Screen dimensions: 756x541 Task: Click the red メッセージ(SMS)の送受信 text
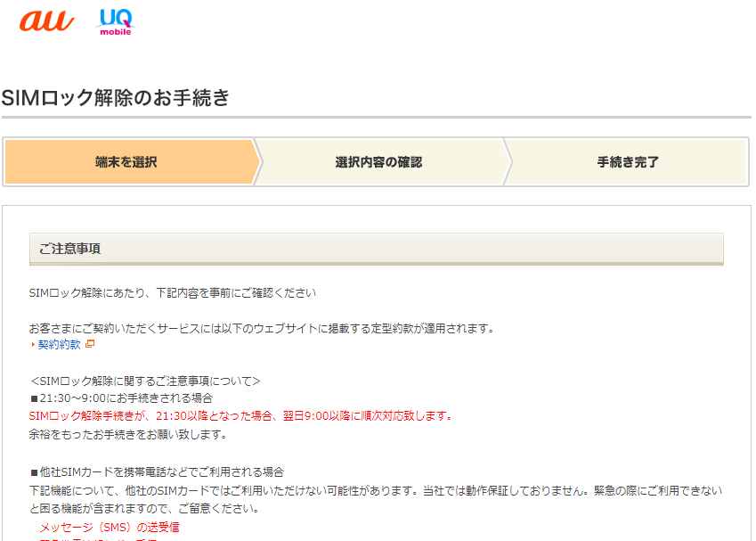click(109, 527)
